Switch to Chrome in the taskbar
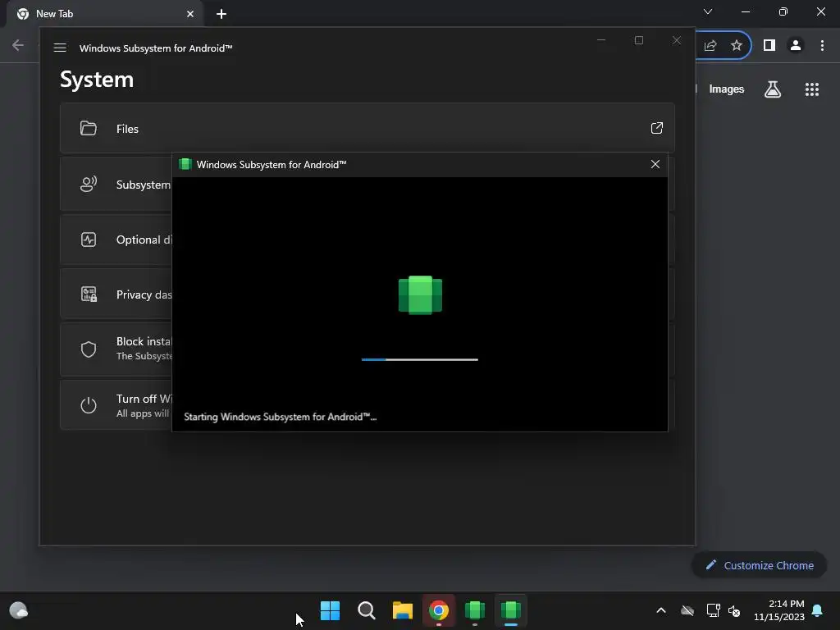This screenshot has height=630, width=840. (x=439, y=610)
